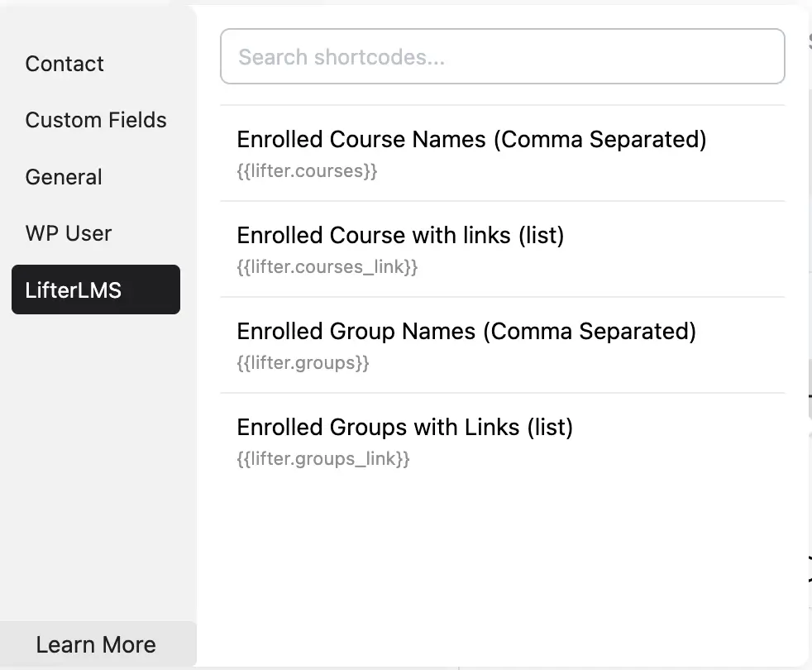Viewport: 812px width, 670px height.
Task: Click the Search shortcodes input field
Action: click(x=502, y=56)
